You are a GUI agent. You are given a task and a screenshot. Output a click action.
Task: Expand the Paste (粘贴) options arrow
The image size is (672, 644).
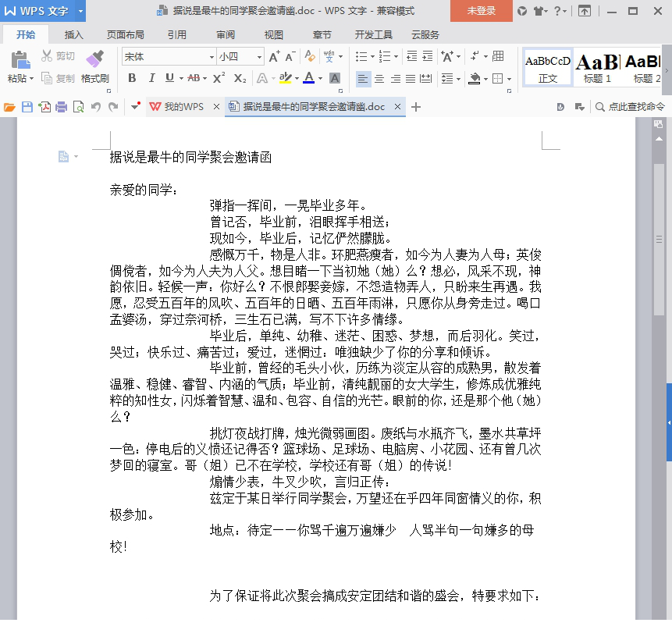31,79
